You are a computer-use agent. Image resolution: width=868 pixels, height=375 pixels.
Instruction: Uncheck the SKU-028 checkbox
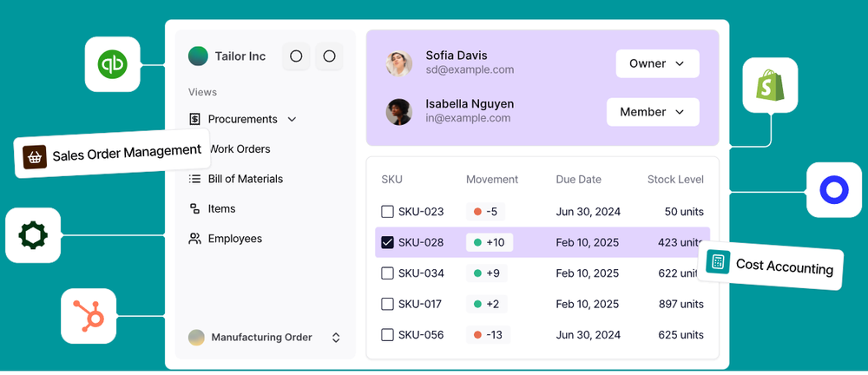tap(387, 242)
